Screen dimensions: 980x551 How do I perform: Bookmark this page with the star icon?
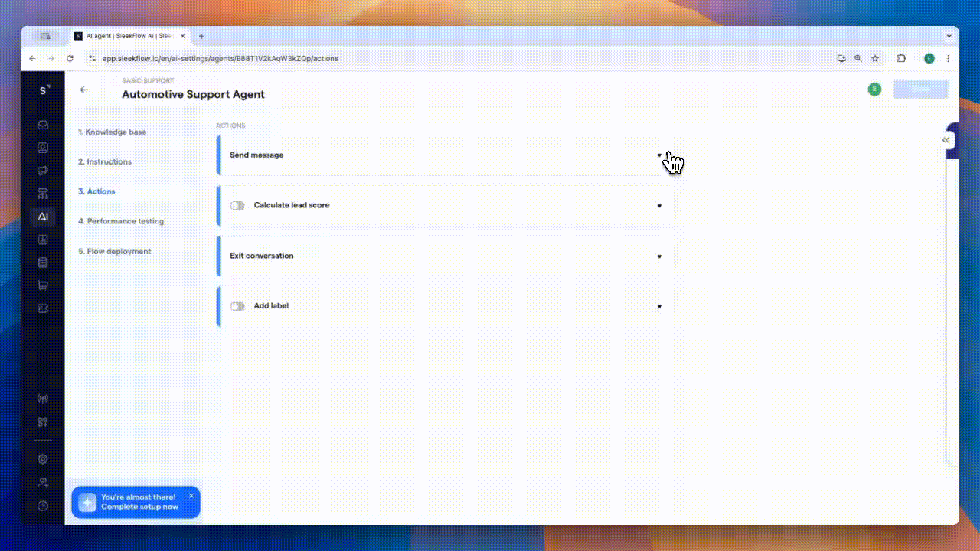pyautogui.click(x=875, y=58)
